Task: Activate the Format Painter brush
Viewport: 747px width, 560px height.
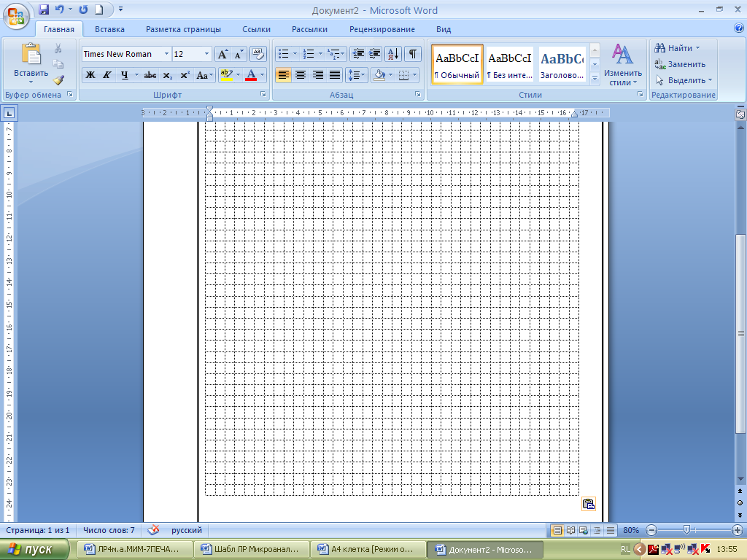Action: 58,80
